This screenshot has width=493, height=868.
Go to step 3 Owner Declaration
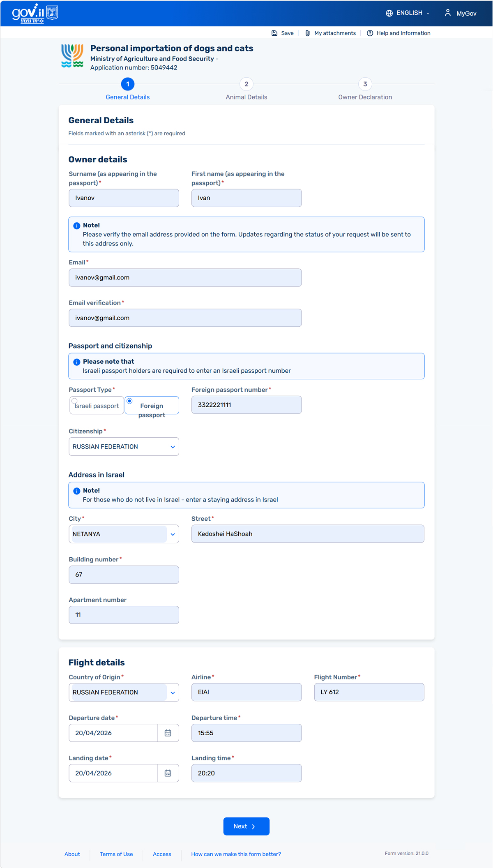click(x=365, y=84)
